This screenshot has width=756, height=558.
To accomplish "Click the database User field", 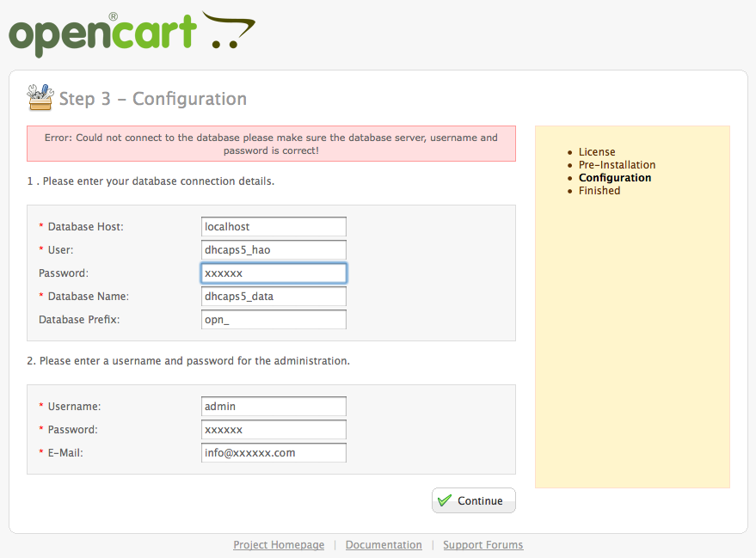I will click(x=274, y=249).
